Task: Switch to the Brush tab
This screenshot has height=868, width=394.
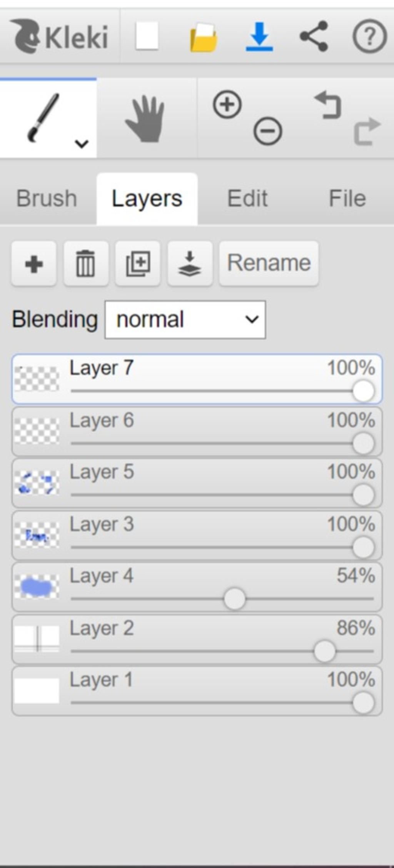Action: [x=47, y=199]
